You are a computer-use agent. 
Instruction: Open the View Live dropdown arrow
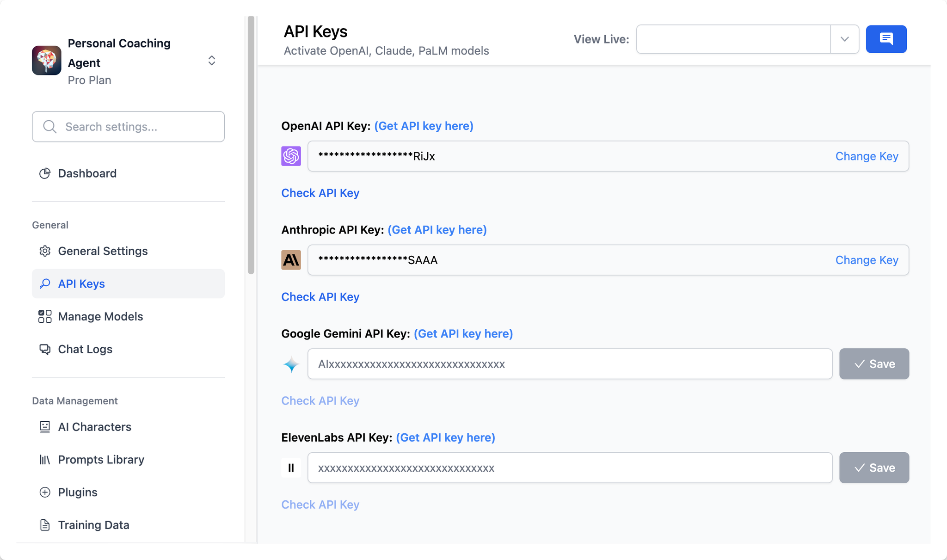tap(845, 39)
